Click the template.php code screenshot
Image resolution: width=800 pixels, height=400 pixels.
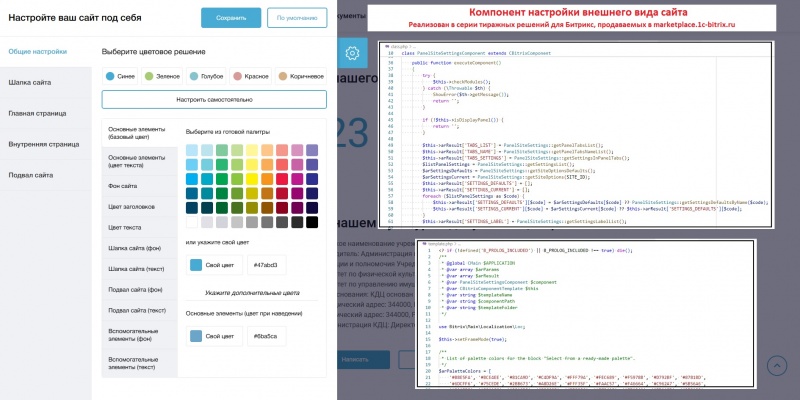click(x=585, y=314)
